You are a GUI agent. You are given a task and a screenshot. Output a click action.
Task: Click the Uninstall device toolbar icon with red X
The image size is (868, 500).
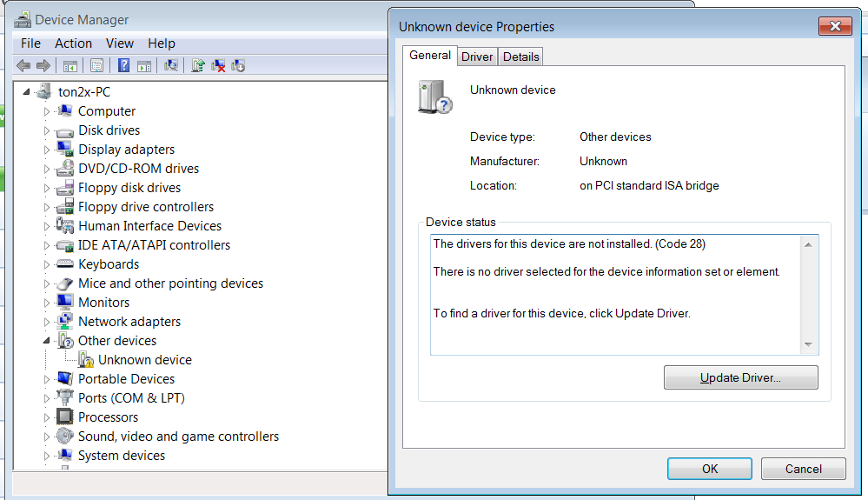pos(218,66)
